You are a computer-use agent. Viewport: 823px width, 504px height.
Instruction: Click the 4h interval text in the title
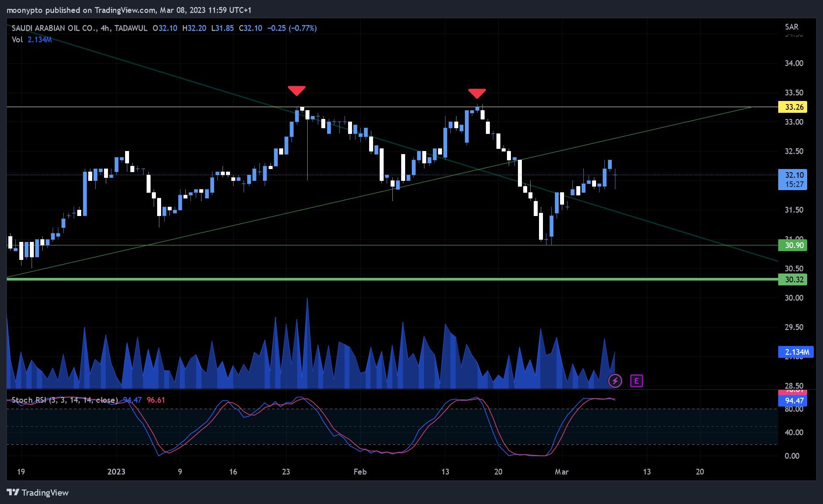[105, 28]
